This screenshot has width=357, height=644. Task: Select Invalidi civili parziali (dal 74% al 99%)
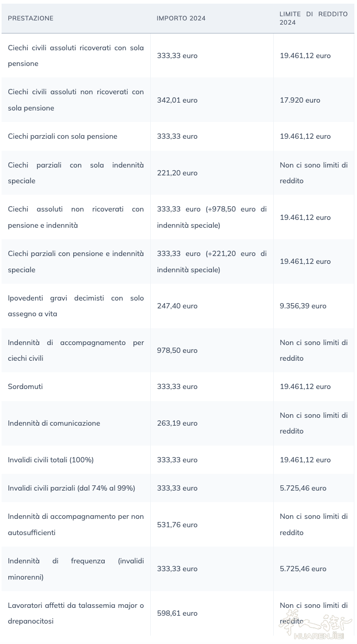click(71, 488)
